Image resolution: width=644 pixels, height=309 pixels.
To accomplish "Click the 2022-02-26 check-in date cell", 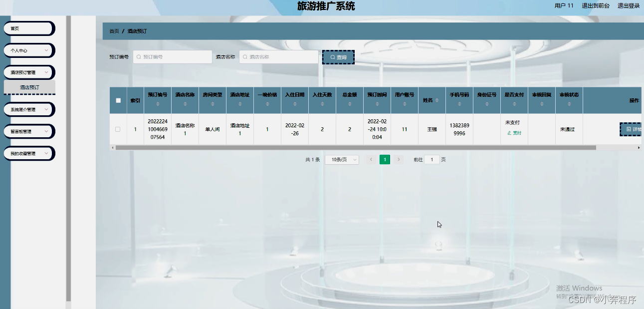I will [295, 129].
